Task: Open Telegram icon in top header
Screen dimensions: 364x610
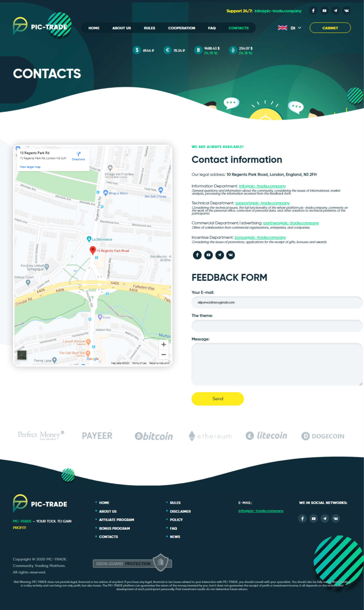Action: pos(335,11)
